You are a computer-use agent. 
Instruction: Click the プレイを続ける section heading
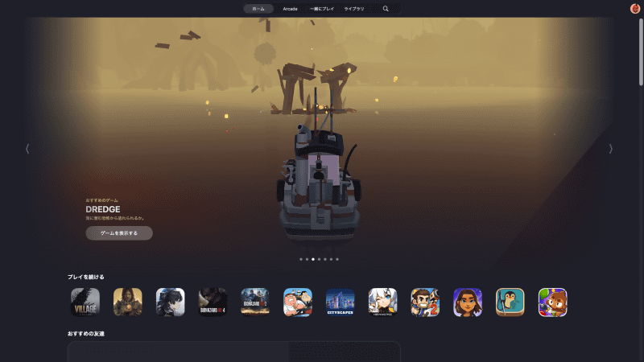click(86, 277)
